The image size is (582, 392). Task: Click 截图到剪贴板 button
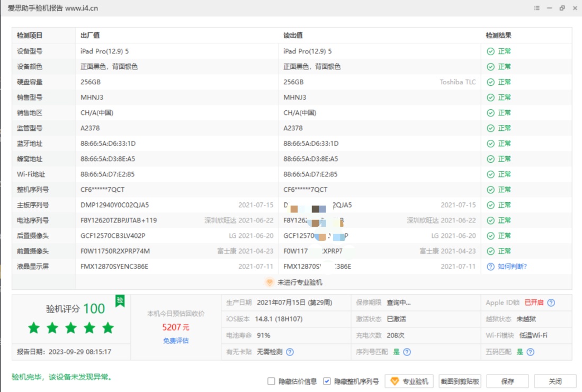[460, 381]
